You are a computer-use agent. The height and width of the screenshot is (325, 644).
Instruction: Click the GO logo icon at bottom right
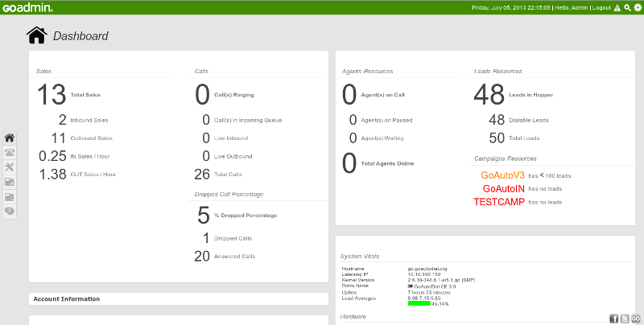(636, 319)
